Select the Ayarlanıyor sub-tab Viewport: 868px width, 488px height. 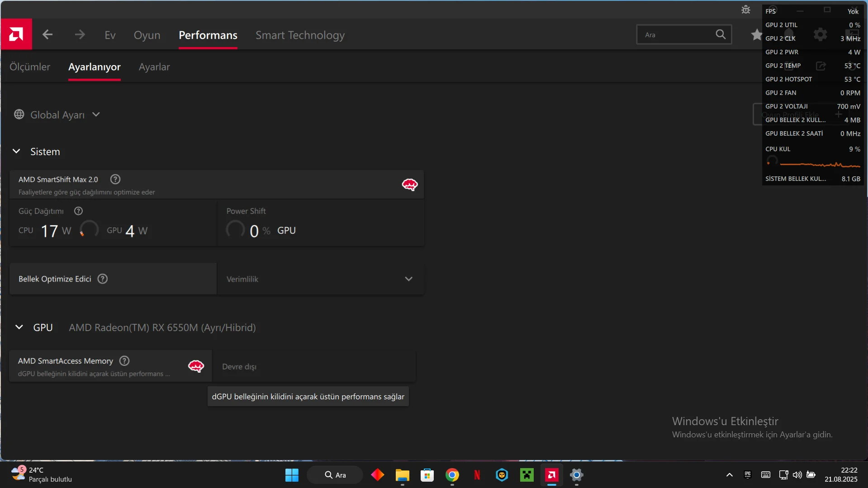[x=95, y=67]
